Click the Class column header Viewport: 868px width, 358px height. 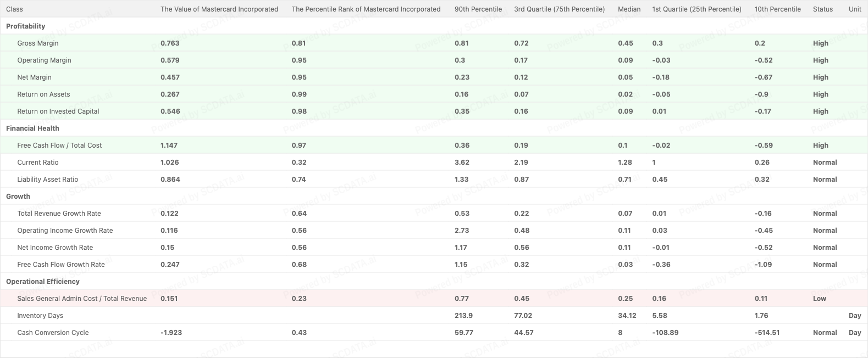[15, 9]
